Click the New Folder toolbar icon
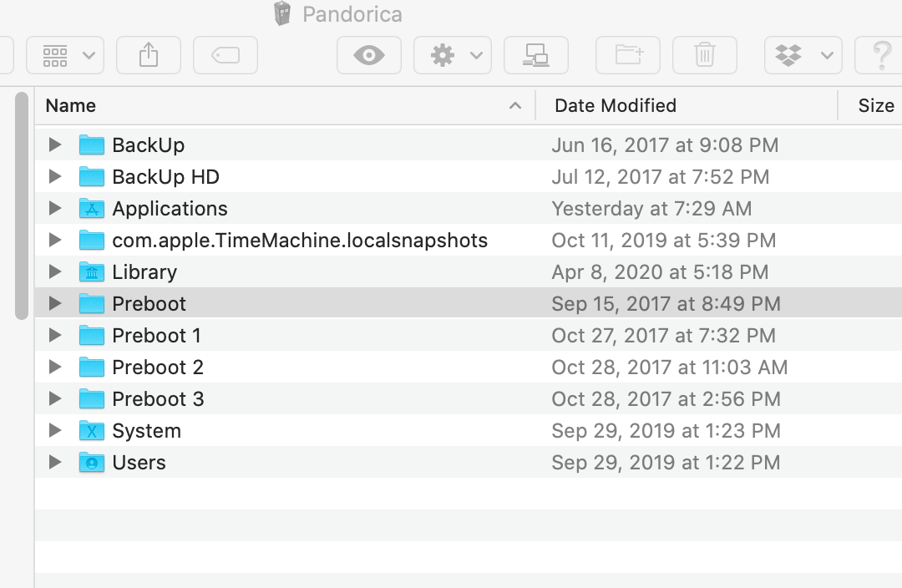This screenshot has width=902, height=588. pos(629,56)
